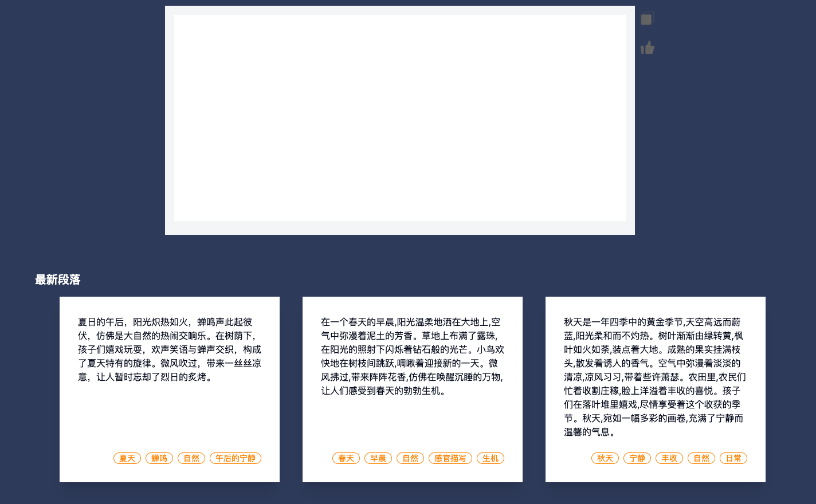Select the 夏天 tag on the summer paragraph

coord(127,458)
